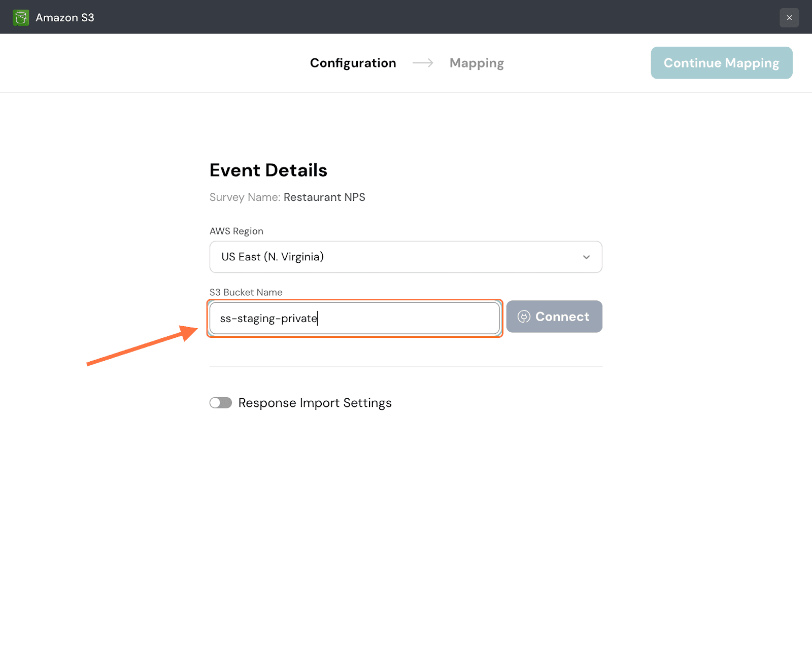Open the US East (N. Virginia) dropdown
The width and height of the screenshot is (812, 662).
(x=405, y=257)
